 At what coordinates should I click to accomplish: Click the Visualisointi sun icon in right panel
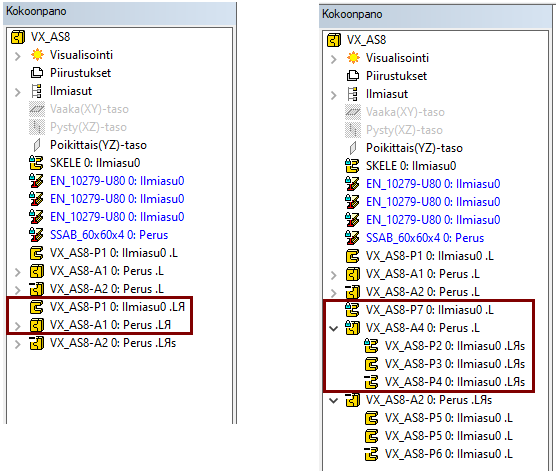pos(353,58)
